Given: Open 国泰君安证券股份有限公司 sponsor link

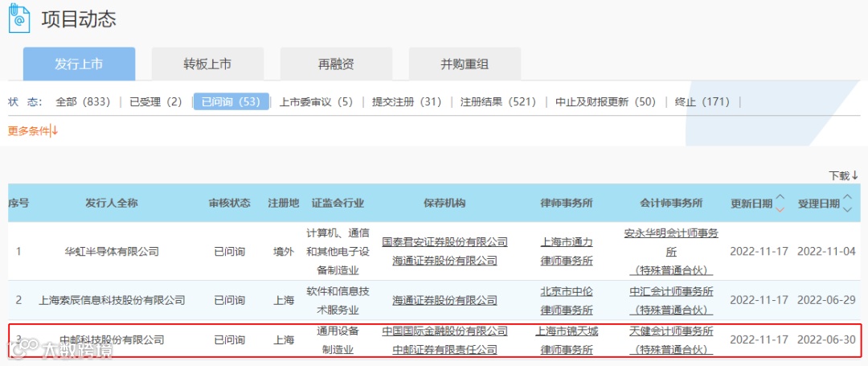Looking at the screenshot, I should (x=445, y=242).
